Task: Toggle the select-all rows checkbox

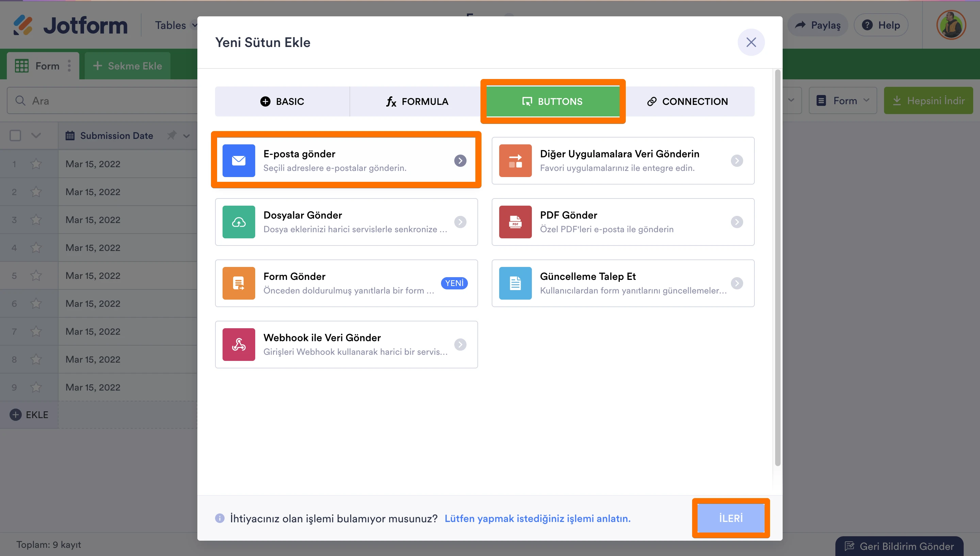Action: pos(15,136)
